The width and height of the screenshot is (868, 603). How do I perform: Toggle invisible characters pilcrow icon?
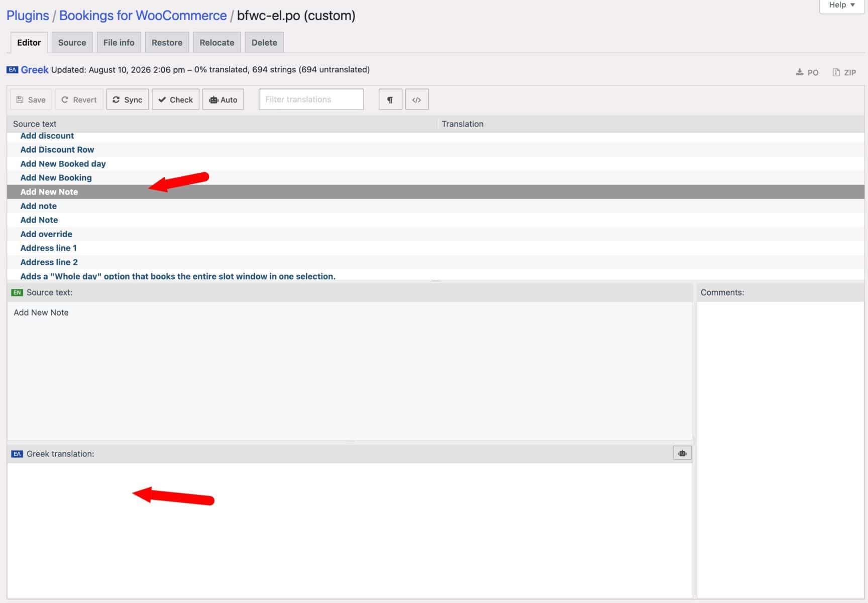390,99
